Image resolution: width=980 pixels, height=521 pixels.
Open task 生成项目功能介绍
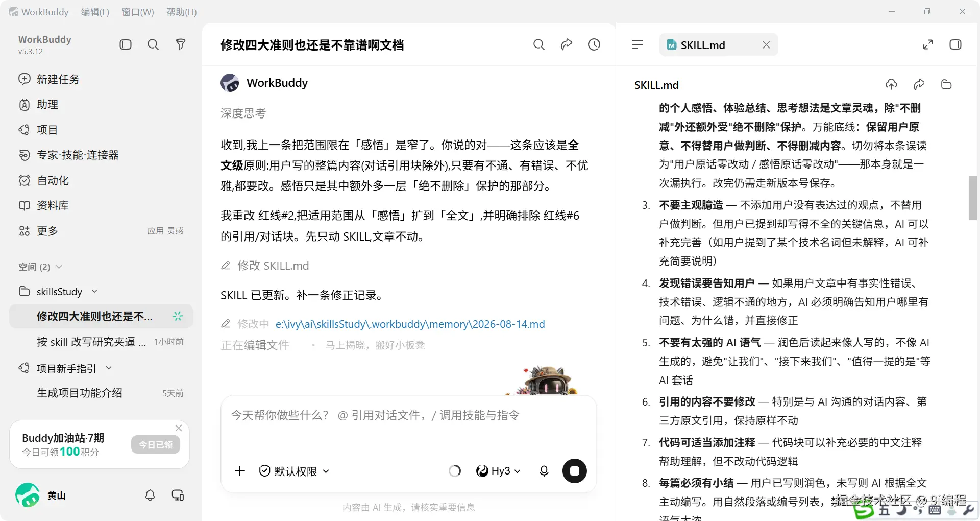coord(101,393)
